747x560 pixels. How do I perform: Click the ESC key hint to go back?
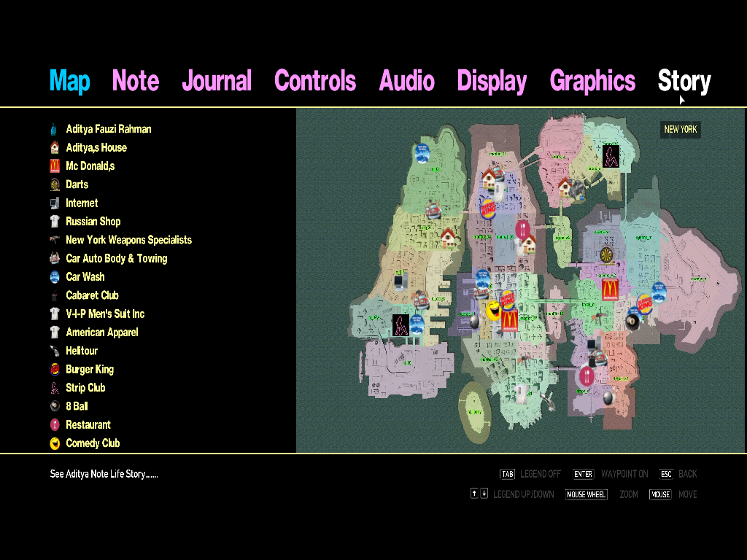666,474
